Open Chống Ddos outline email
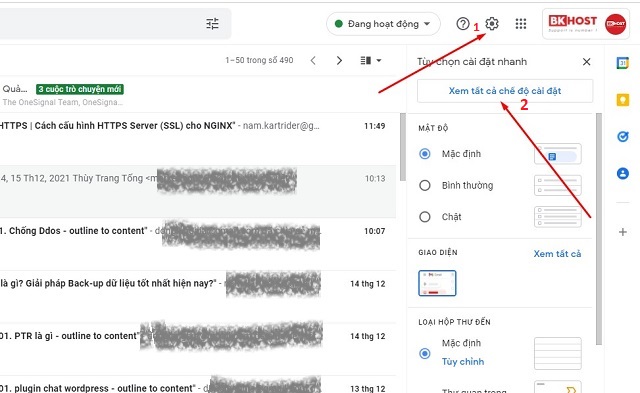This screenshot has width=640, height=393. pos(198,244)
